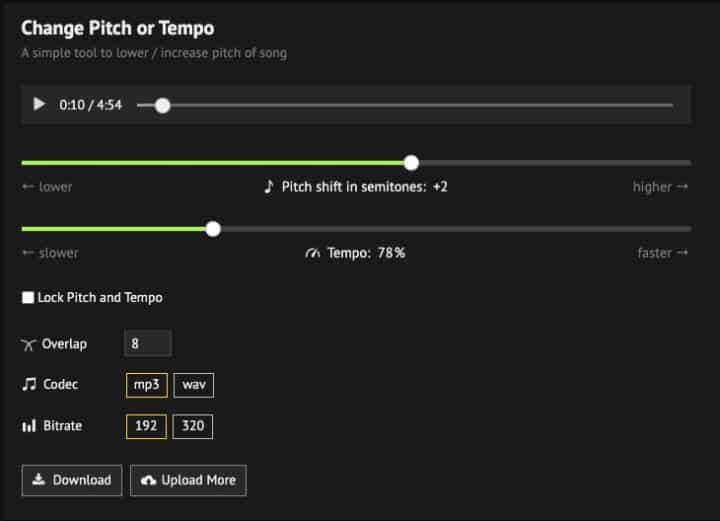
Task: Select wav codec option
Action: pyautogui.click(x=193, y=385)
